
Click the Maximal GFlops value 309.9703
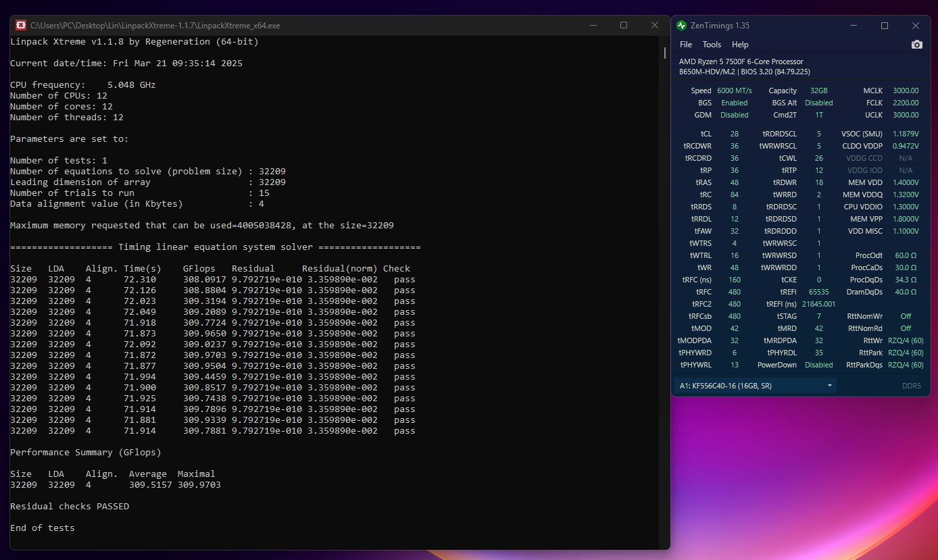(199, 485)
